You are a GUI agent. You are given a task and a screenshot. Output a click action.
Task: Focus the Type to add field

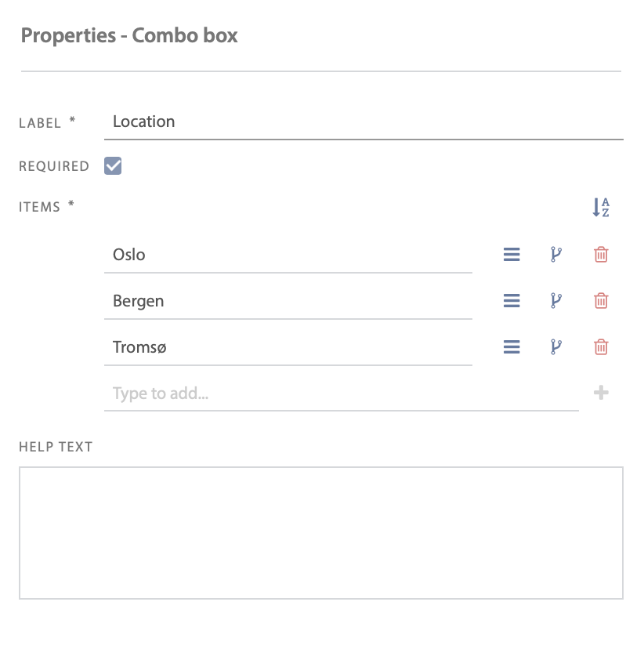click(341, 393)
